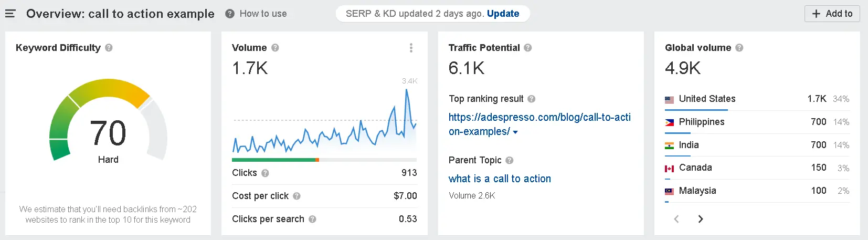The width and height of the screenshot is (868, 240).
Task: Click the Global volume help icon
Action: pyautogui.click(x=739, y=48)
